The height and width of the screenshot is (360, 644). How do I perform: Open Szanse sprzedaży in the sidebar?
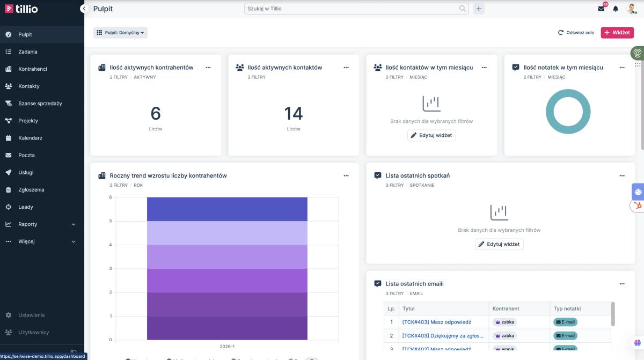coord(42,103)
